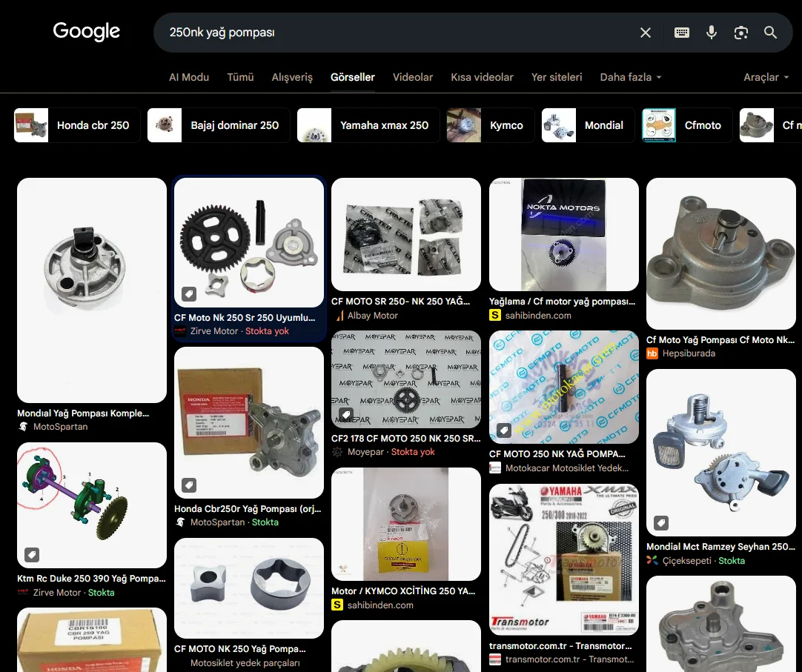The width and height of the screenshot is (802, 672).
Task: Expand the Daha fazla dropdown
Action: pyautogui.click(x=631, y=77)
